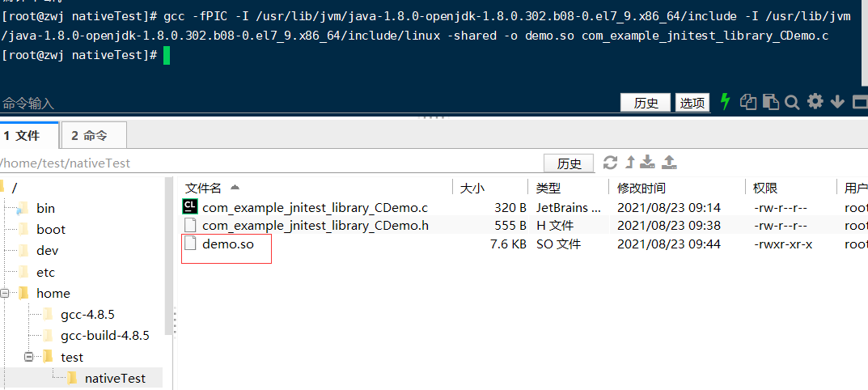Click the copy icon in terminal toolbar
The width and height of the screenshot is (868, 390).
tap(748, 102)
